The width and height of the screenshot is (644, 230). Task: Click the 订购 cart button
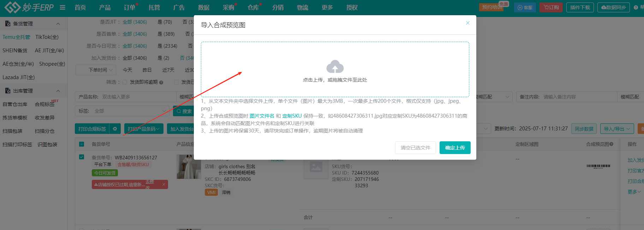(551, 7)
